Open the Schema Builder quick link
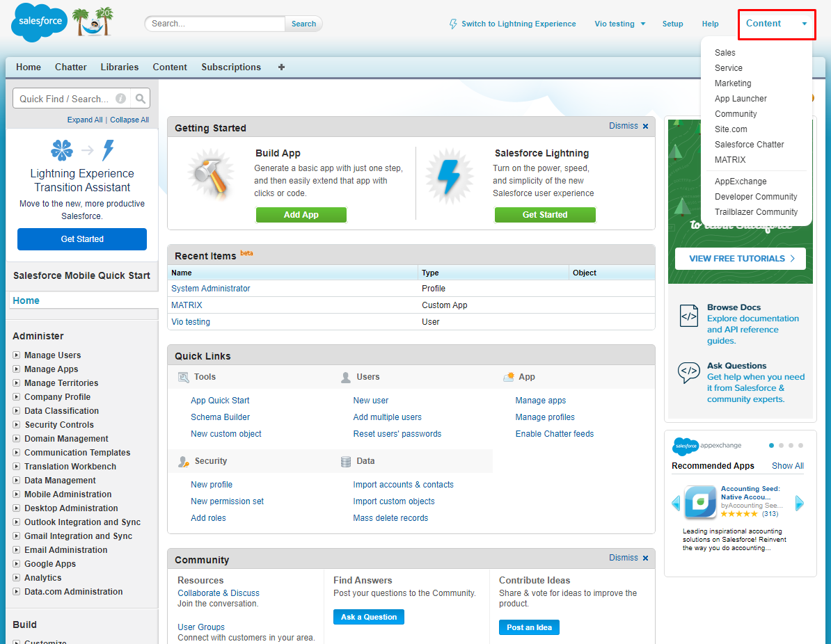 220,417
